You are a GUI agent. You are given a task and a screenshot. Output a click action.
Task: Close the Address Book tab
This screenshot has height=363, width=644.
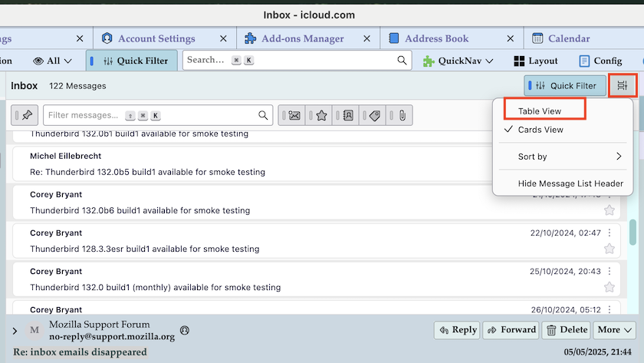(510, 38)
